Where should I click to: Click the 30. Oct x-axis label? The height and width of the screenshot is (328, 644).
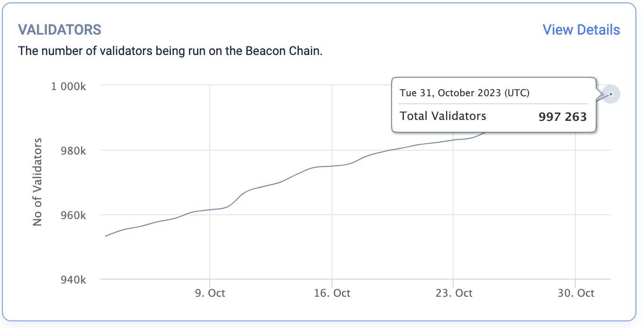(575, 293)
